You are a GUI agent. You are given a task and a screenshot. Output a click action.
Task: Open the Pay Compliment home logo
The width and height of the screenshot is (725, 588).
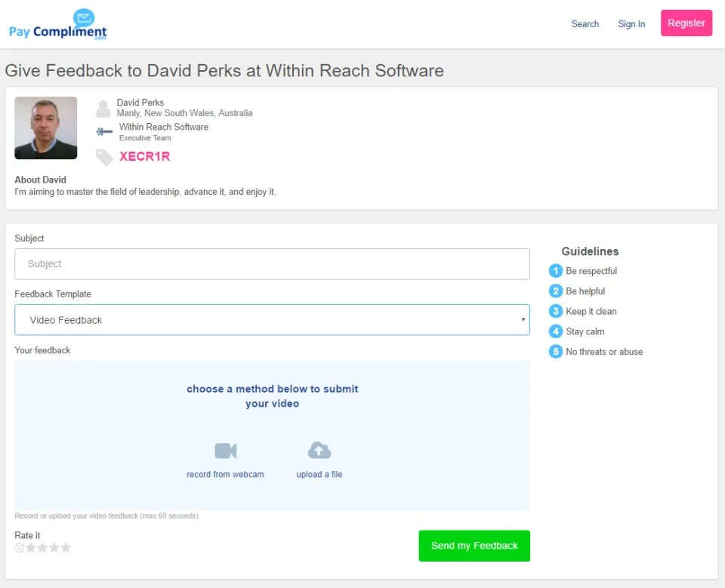58,24
